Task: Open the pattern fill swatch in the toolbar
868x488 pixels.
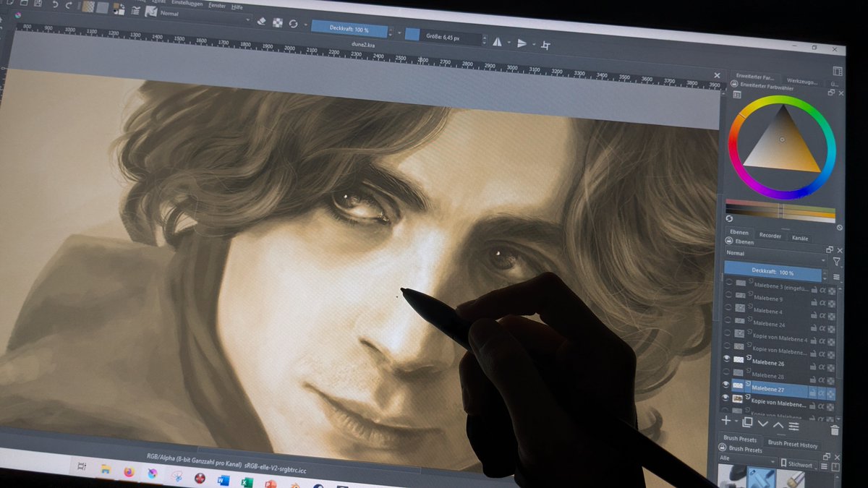Action: (x=103, y=8)
